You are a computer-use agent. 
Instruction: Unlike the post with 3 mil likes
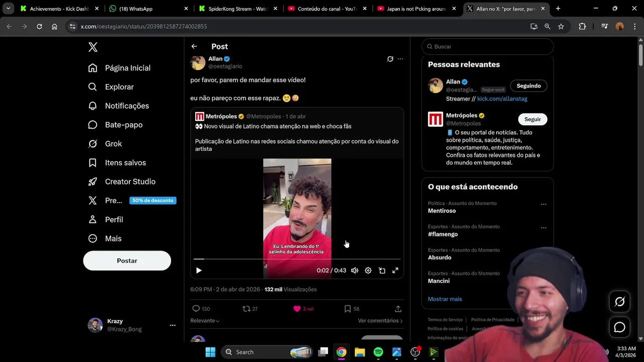(303, 309)
